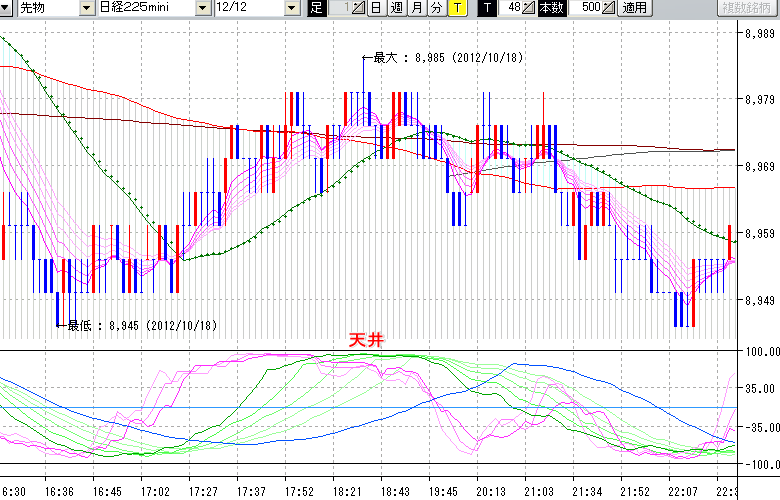Click the 足 bar interval label
The image size is (780, 500).
(x=317, y=8)
